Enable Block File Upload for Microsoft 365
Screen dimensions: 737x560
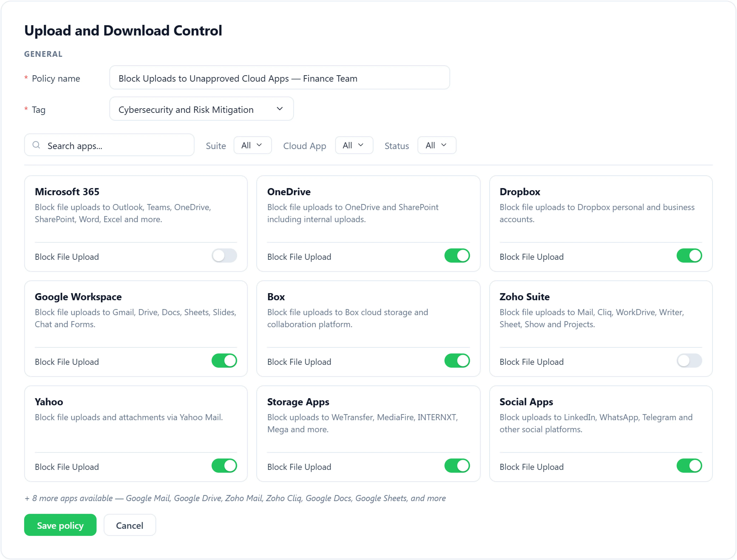[224, 256]
